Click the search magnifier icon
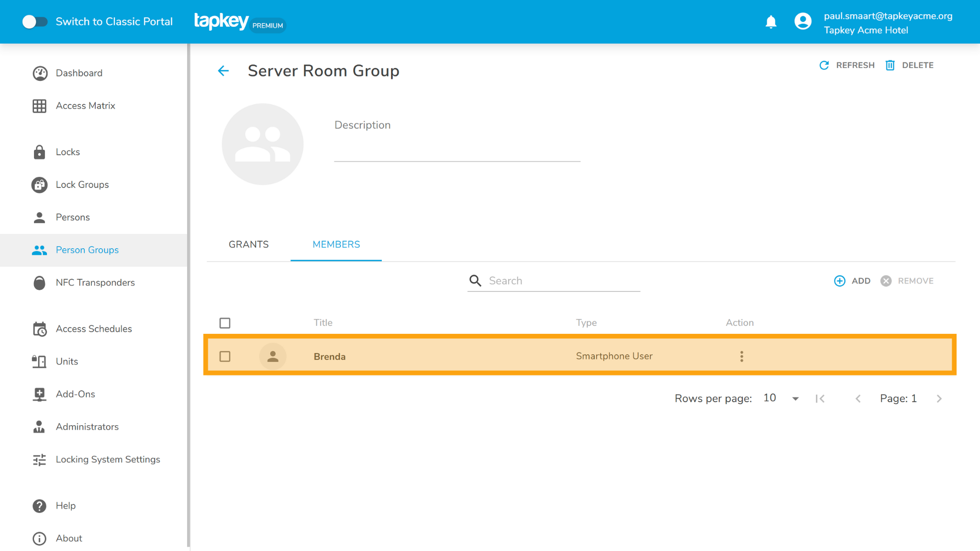The height and width of the screenshot is (551, 980). point(475,281)
